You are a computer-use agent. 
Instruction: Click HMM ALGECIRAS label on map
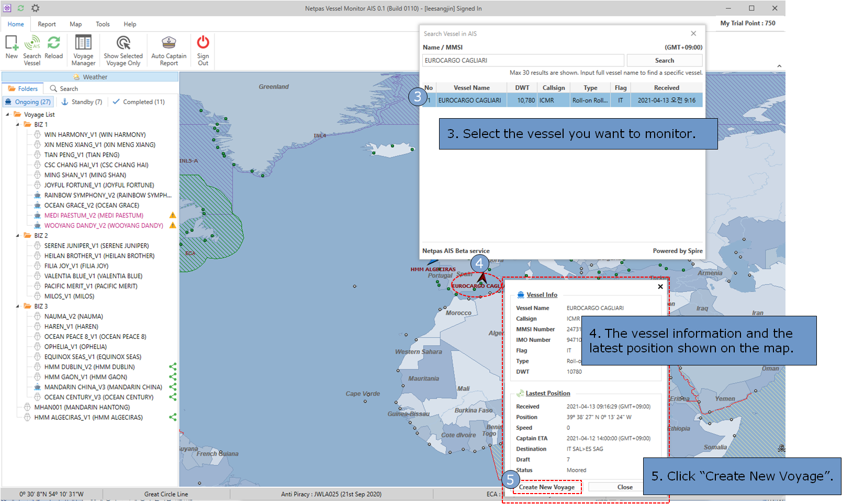coord(433,269)
